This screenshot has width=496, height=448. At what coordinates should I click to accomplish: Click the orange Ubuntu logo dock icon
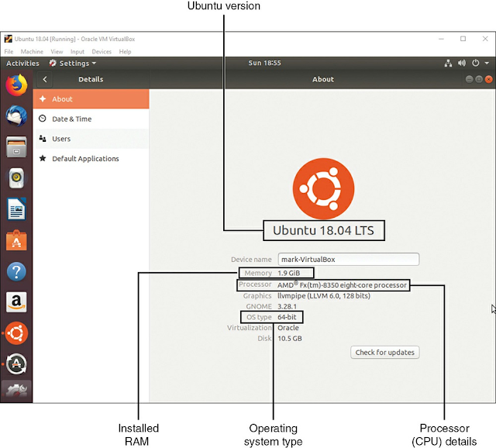16,333
